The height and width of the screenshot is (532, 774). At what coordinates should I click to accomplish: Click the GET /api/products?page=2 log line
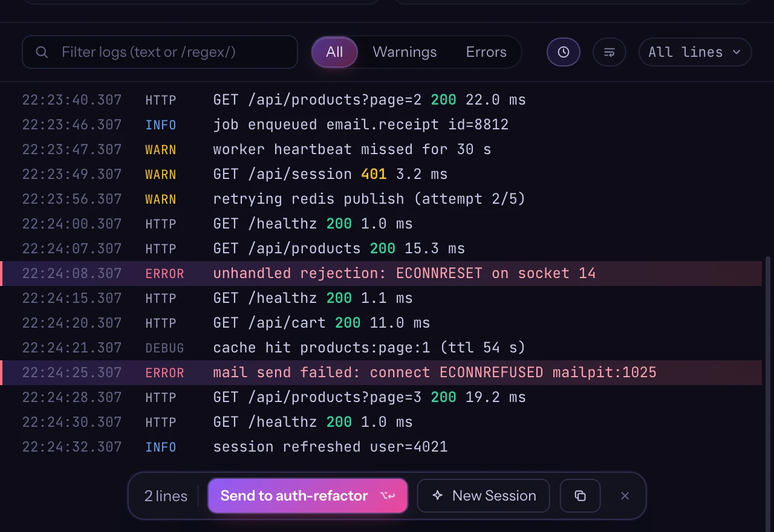coord(382,100)
